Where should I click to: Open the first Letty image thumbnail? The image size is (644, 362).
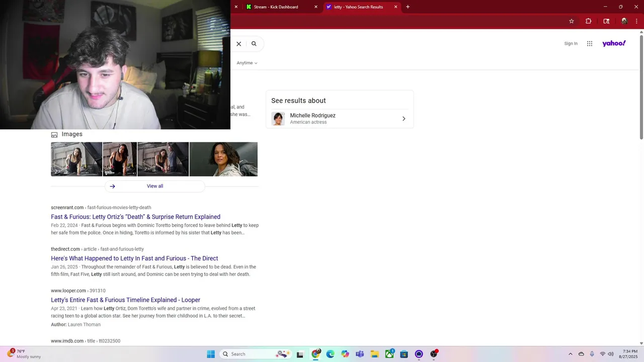(x=76, y=159)
